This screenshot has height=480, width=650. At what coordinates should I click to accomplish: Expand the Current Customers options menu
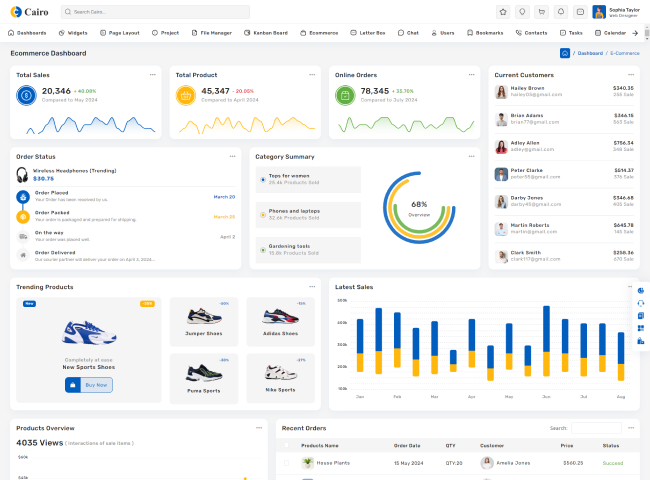630,74
